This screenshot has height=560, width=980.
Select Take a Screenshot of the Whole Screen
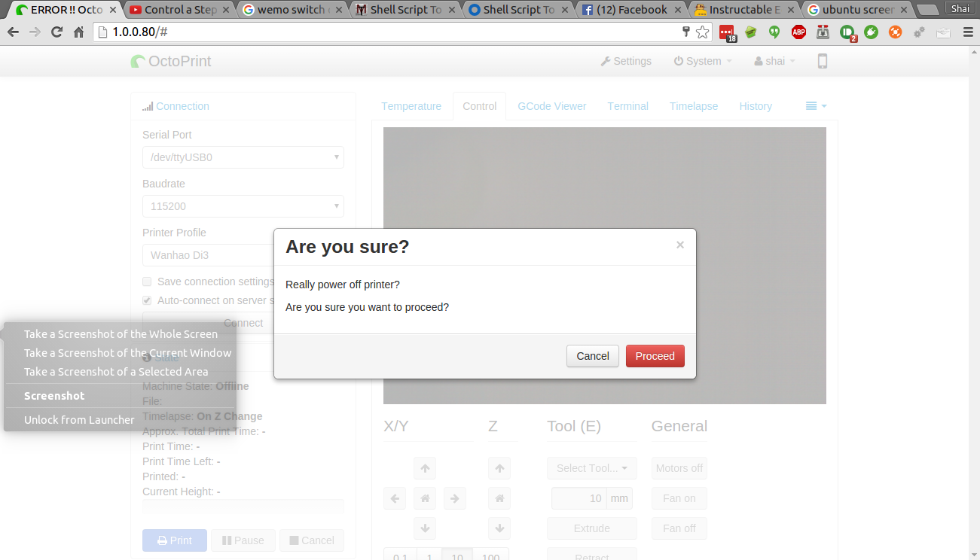click(121, 334)
